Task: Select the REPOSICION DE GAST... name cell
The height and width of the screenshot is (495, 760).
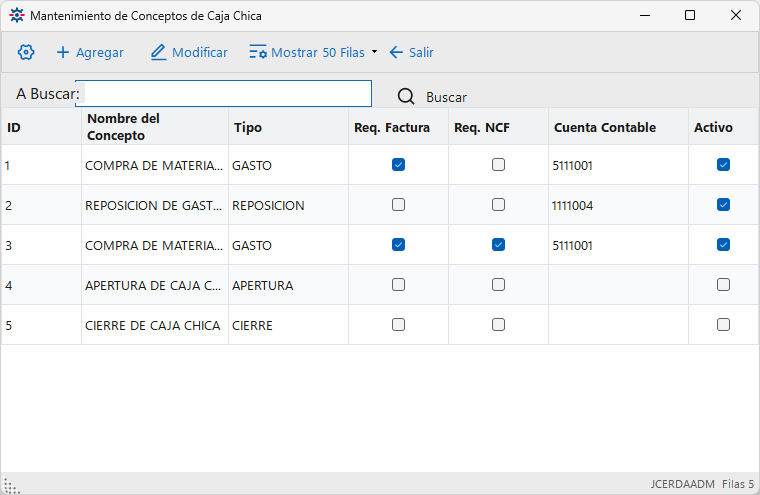Action: point(155,205)
